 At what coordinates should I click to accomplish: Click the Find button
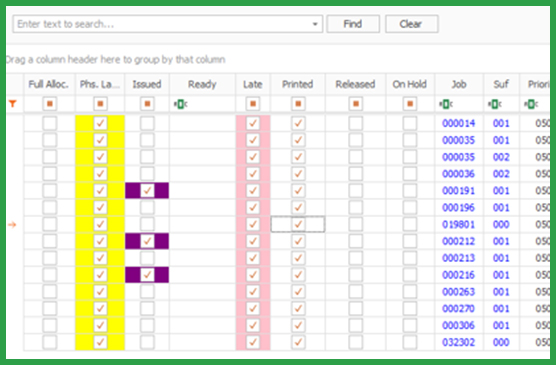353,24
